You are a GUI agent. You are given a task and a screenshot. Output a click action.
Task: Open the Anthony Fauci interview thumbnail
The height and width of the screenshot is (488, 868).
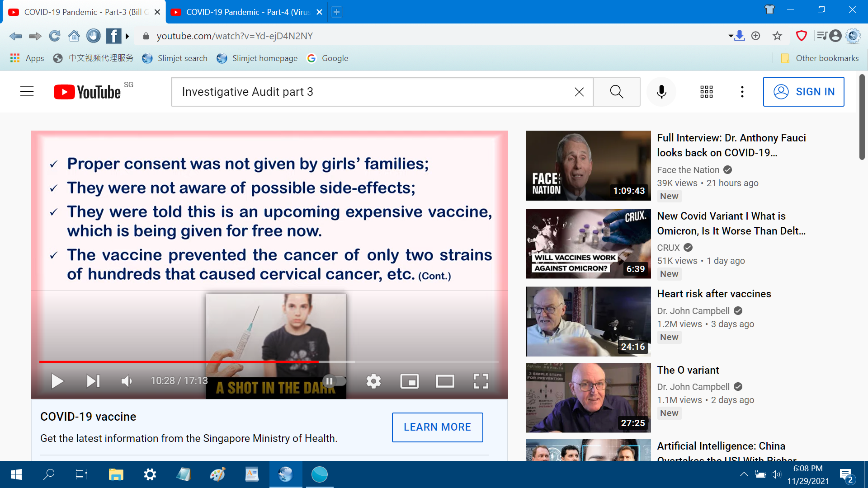click(588, 166)
